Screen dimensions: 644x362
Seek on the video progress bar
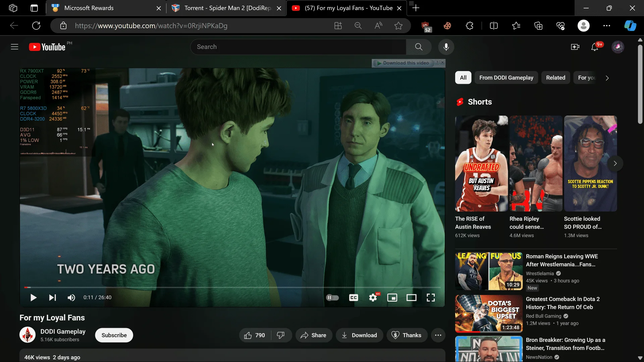(x=232, y=288)
